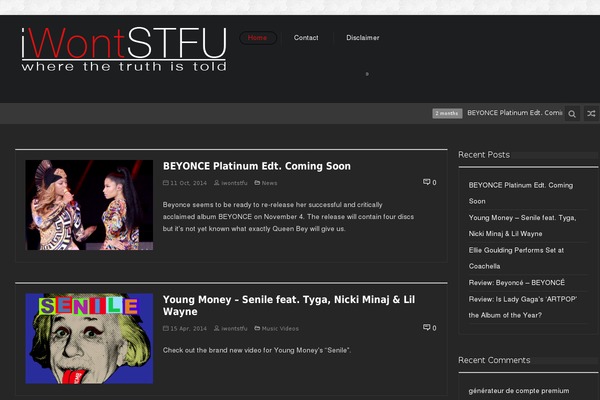The height and width of the screenshot is (400, 600).
Task: Open the Contact page
Action: 306,38
